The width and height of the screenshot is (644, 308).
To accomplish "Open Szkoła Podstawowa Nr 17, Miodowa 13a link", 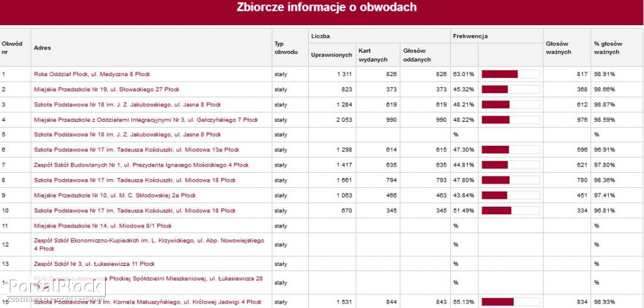I will [136, 150].
